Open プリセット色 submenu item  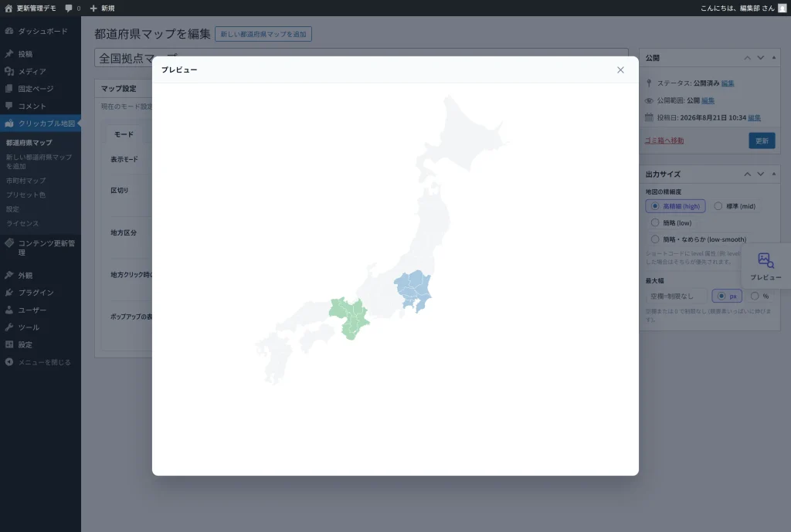pos(25,195)
